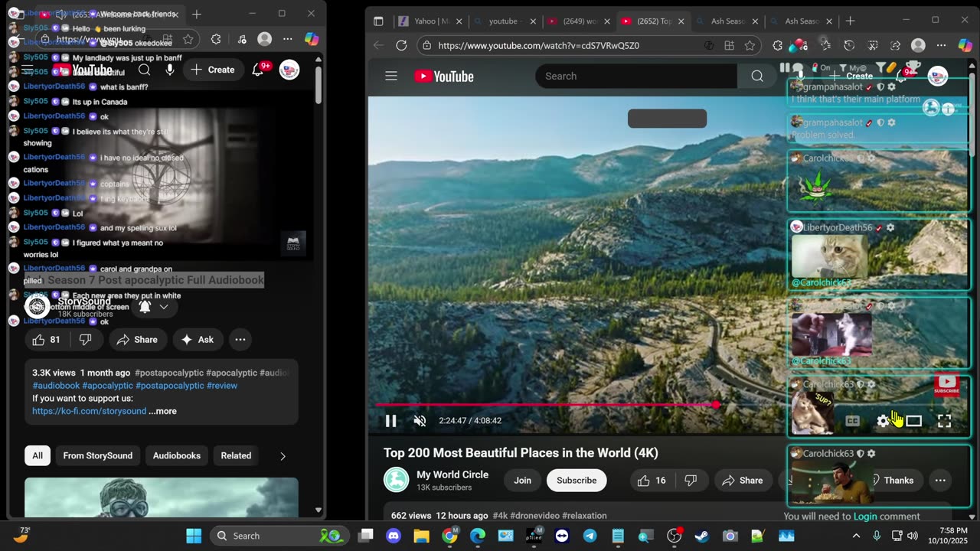This screenshot has height=551, width=980.
Task: Switch the player to theater mode
Action: click(x=913, y=421)
